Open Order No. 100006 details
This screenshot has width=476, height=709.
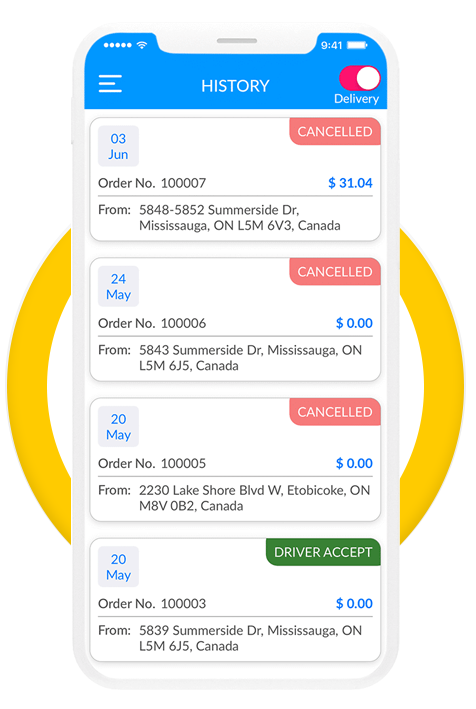click(152, 323)
